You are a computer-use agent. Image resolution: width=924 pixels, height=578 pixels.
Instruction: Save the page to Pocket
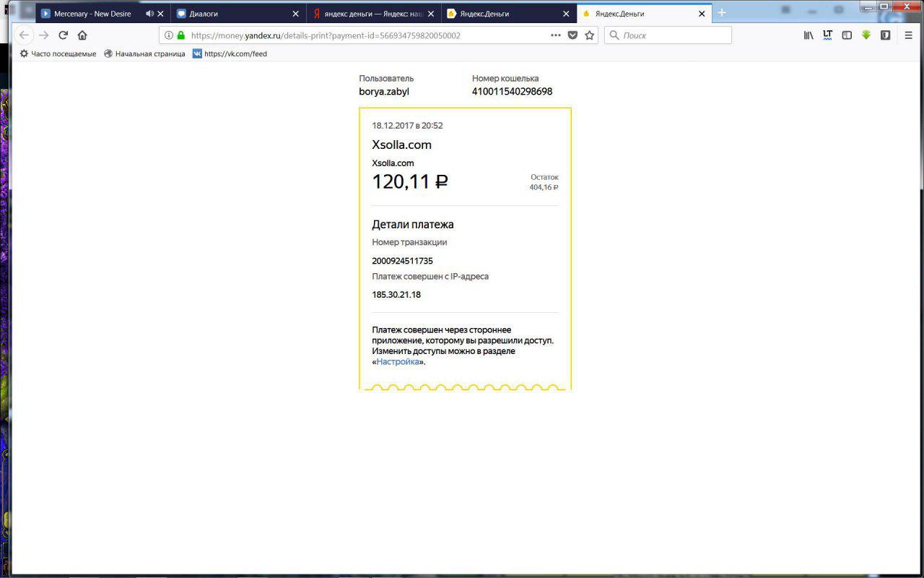click(x=572, y=35)
